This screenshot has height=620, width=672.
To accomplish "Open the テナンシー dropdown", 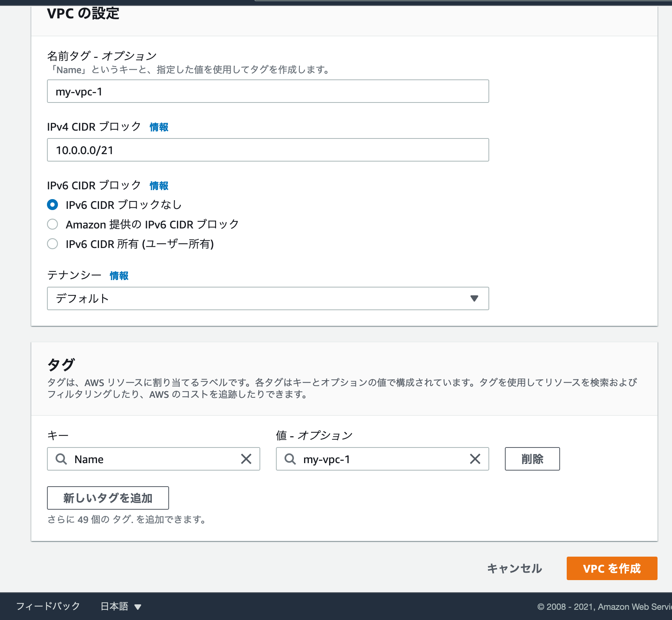I will [x=268, y=298].
